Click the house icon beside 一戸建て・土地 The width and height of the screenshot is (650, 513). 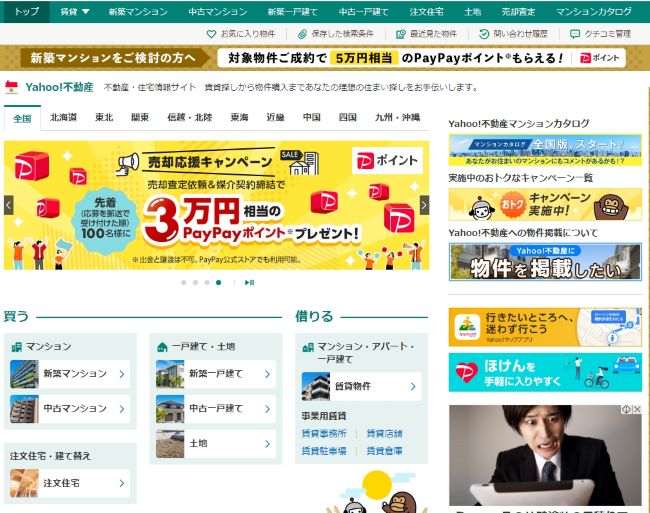(x=162, y=347)
